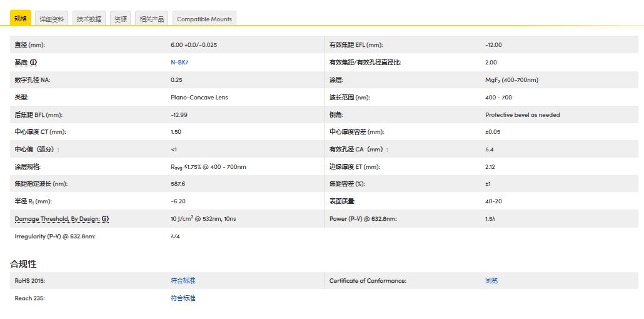Select the radius R1 value -6.20

(178, 201)
